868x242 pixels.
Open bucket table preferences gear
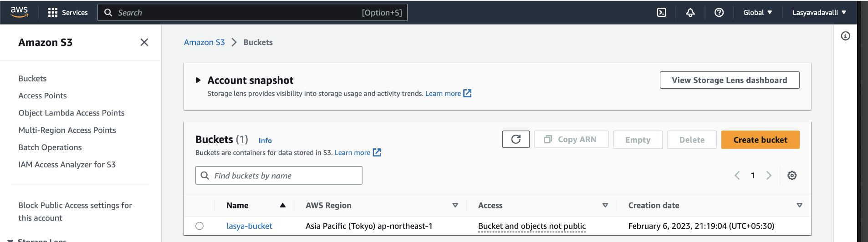[x=792, y=176]
